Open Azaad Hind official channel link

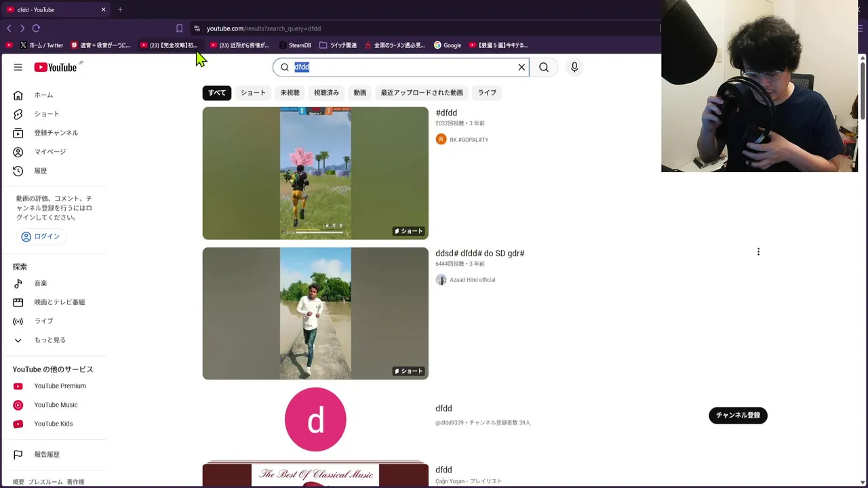point(472,280)
